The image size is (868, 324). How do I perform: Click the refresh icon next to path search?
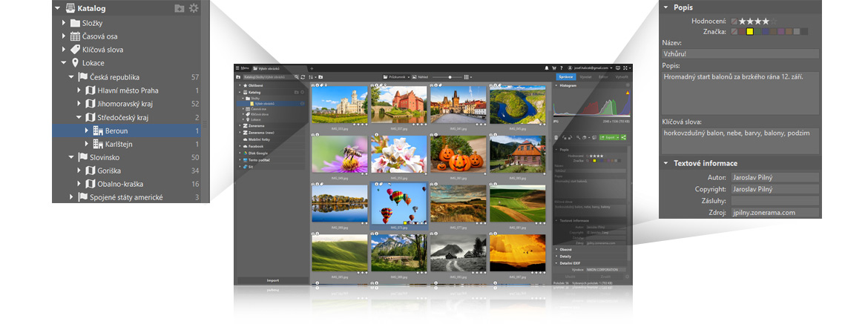[303, 77]
